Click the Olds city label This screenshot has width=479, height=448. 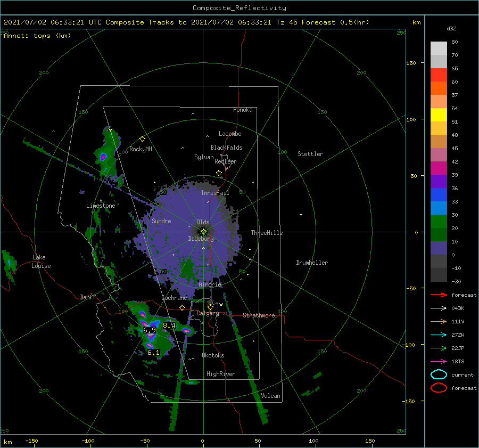tap(203, 222)
